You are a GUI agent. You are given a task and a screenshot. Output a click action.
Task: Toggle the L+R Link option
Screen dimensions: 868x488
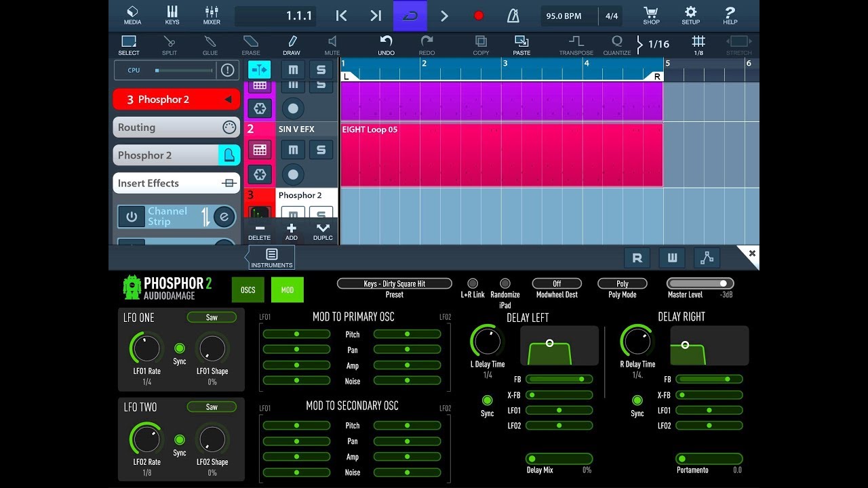(x=473, y=283)
